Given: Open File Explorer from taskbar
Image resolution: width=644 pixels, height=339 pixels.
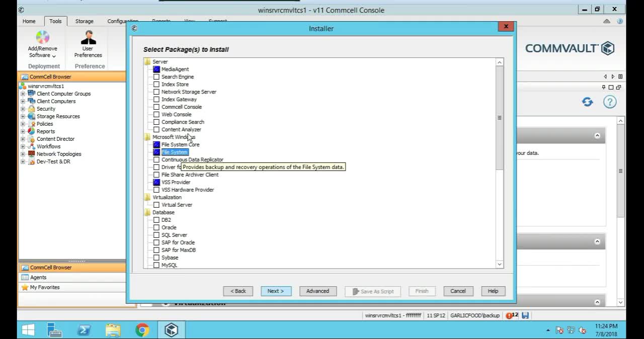Looking at the screenshot, I should tap(113, 330).
